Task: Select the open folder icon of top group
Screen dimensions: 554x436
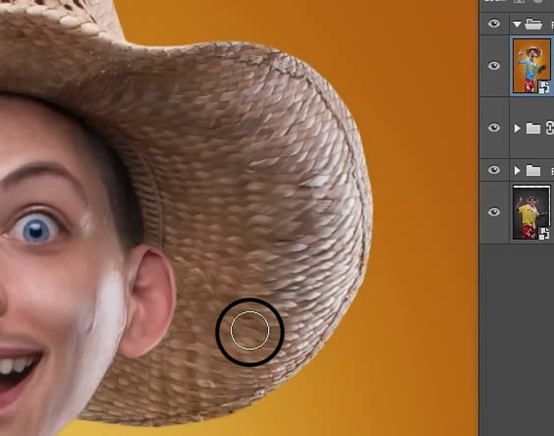Action: pyautogui.click(x=533, y=24)
